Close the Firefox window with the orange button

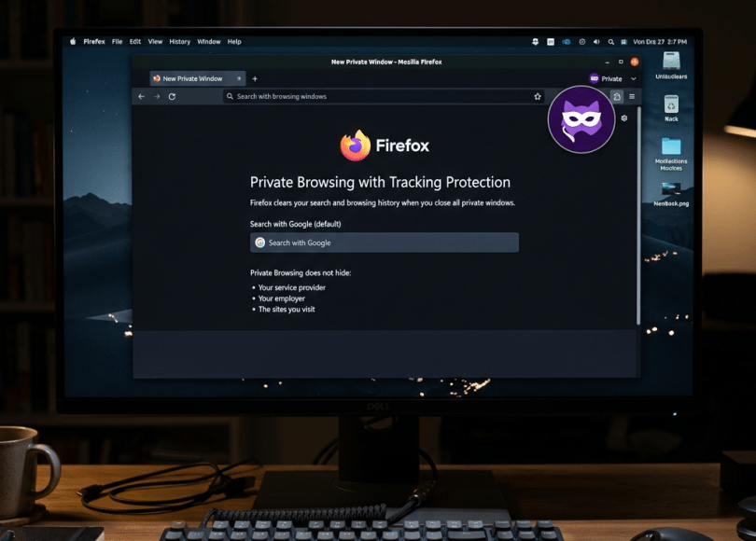point(635,62)
